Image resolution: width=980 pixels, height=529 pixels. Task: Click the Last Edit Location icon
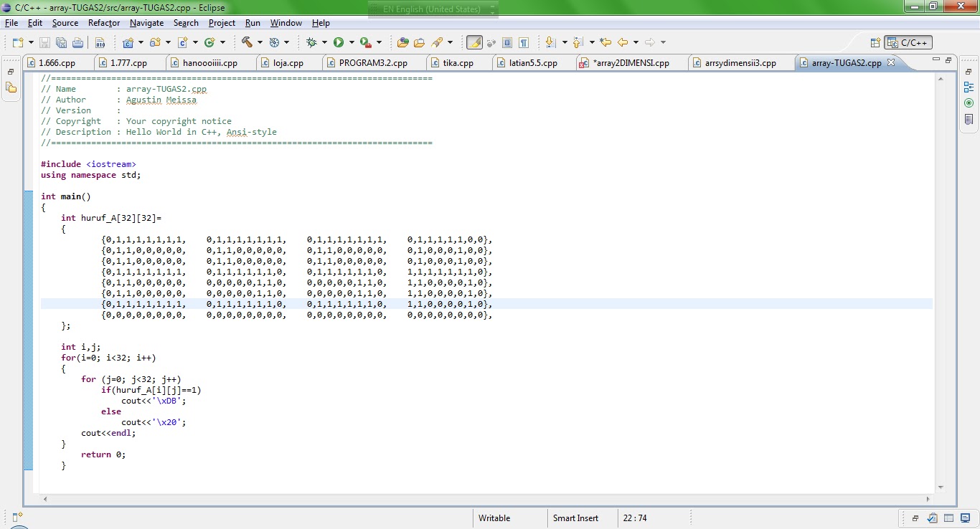click(x=606, y=42)
